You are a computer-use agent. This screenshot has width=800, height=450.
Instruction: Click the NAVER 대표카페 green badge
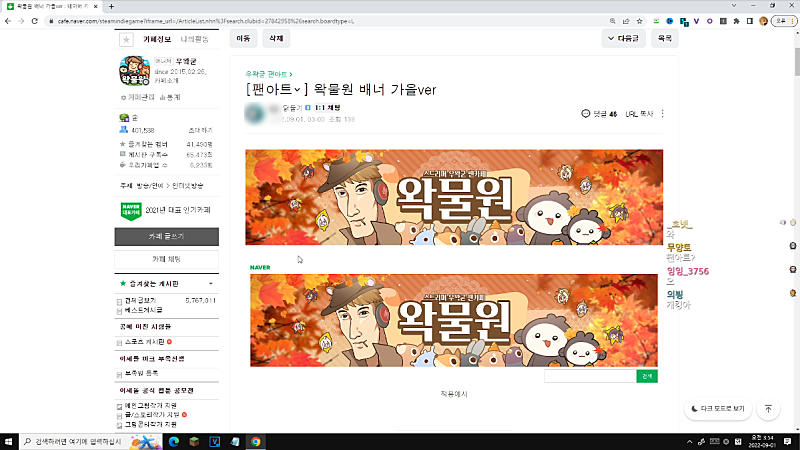[131, 211]
